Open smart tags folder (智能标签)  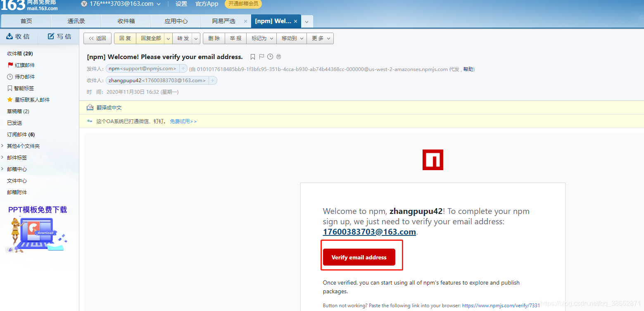[21, 88]
